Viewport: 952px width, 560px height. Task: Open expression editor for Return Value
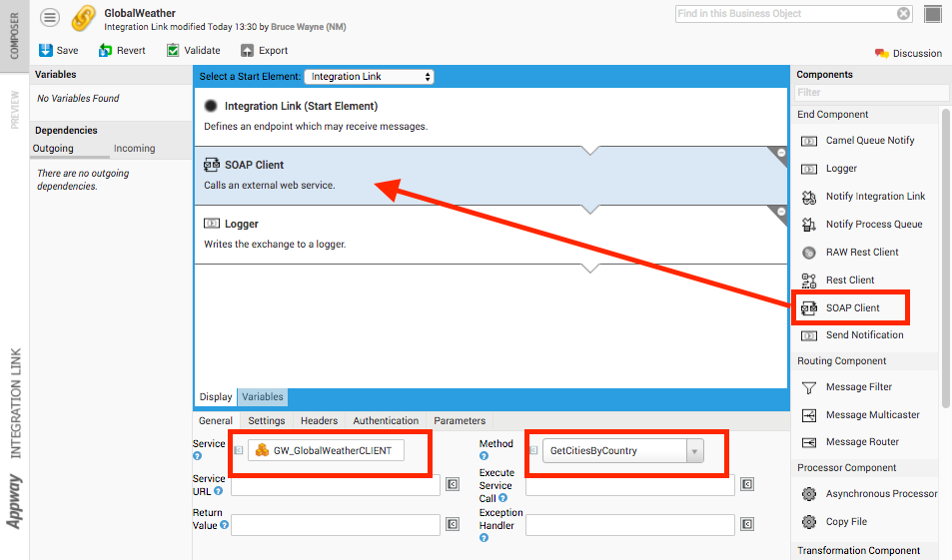(x=453, y=524)
